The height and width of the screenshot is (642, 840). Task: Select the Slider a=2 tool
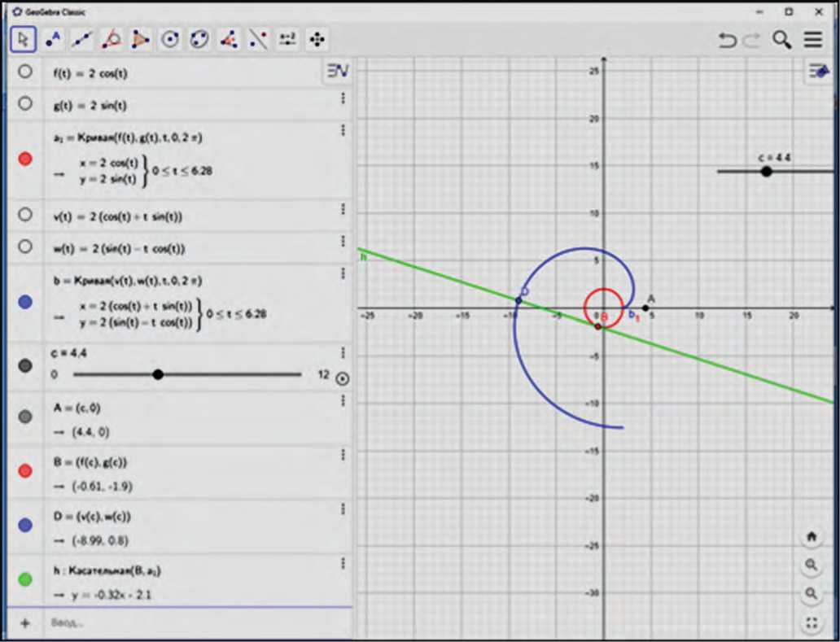pos(287,39)
